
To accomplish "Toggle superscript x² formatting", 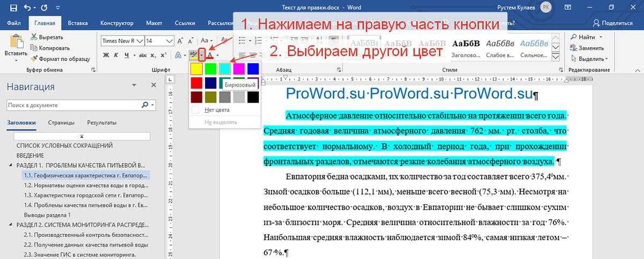I will coord(163,55).
